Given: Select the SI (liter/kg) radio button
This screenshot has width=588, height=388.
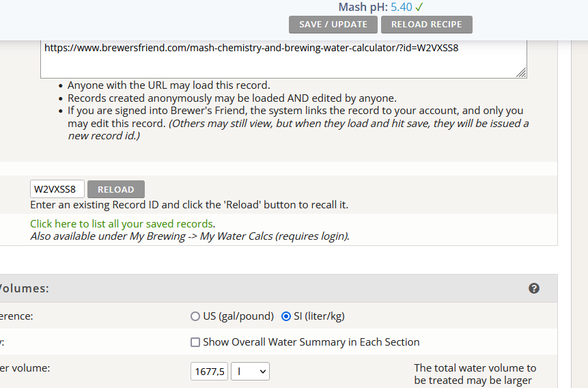Looking at the screenshot, I should point(286,316).
